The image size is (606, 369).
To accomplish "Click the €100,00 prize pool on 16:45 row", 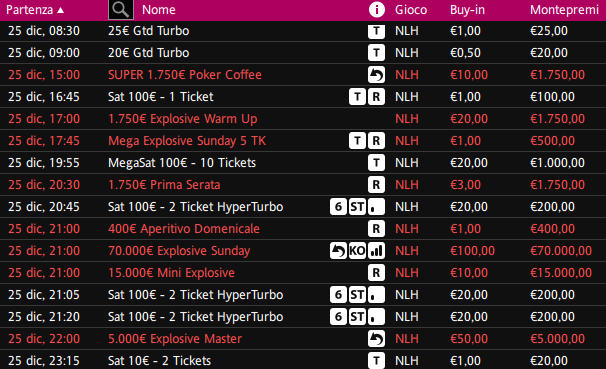I will [x=552, y=97].
